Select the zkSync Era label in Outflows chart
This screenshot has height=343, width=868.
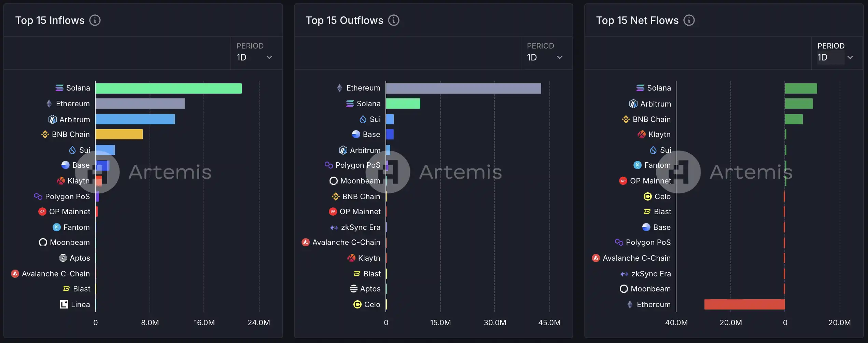point(360,228)
